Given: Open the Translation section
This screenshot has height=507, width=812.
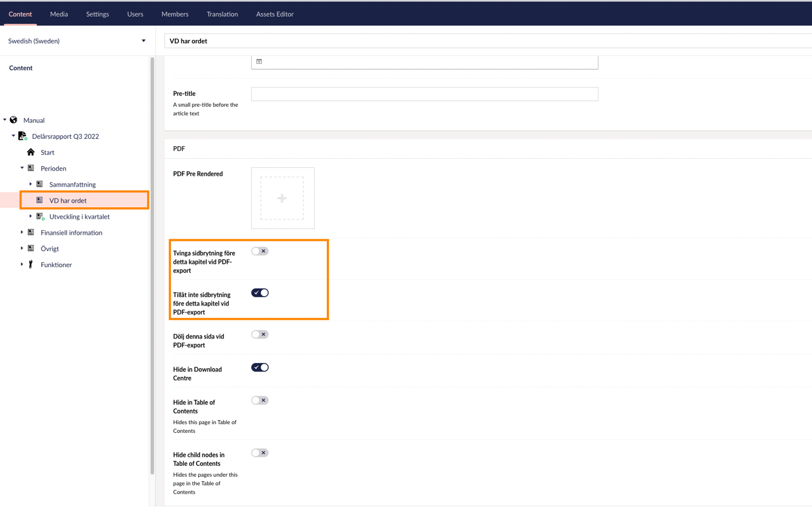Looking at the screenshot, I should coord(222,14).
